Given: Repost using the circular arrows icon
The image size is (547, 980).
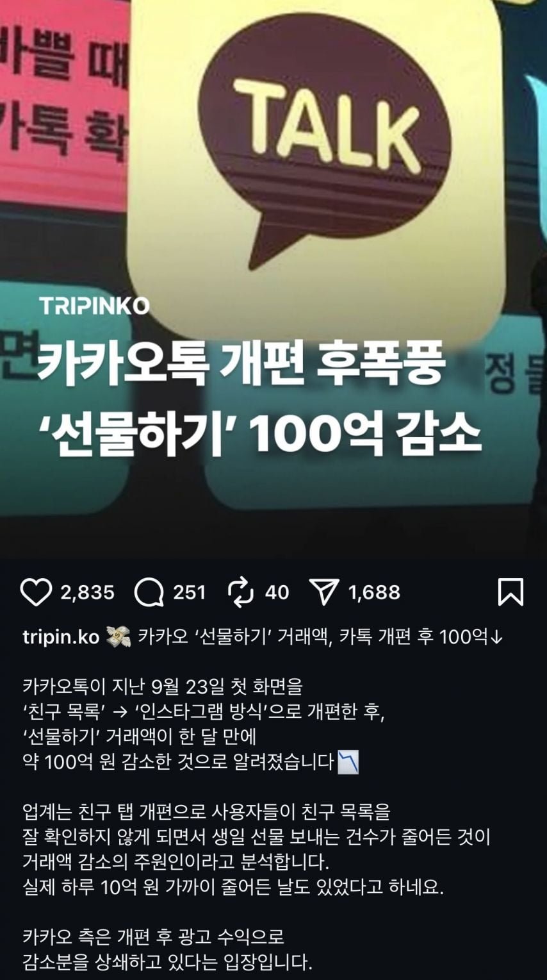Looking at the screenshot, I should [x=241, y=592].
